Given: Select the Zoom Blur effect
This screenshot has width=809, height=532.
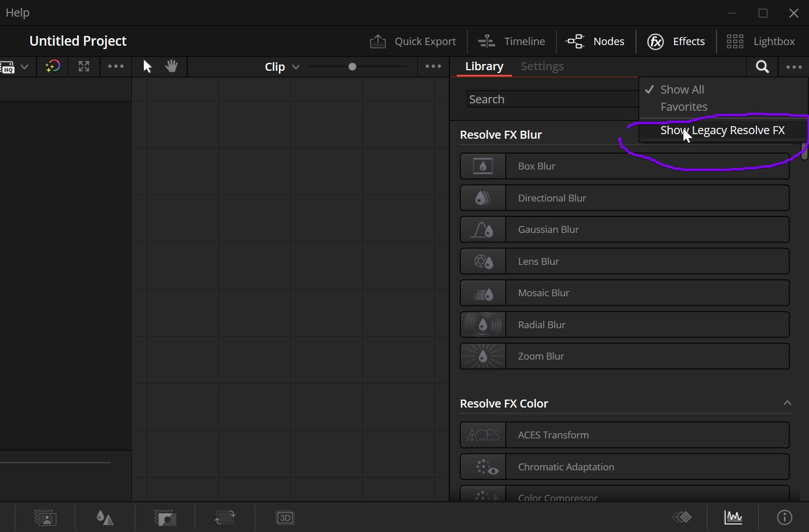Looking at the screenshot, I should pyautogui.click(x=625, y=356).
